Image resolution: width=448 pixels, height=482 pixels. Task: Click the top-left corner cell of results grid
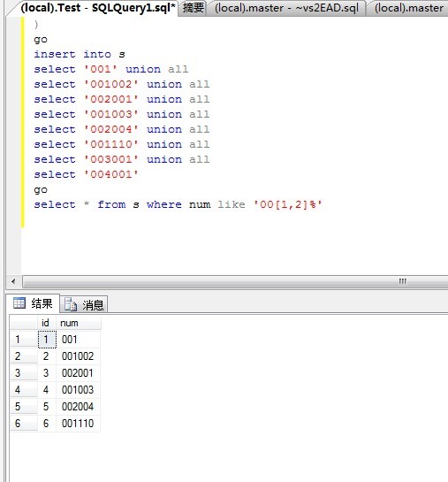24,323
